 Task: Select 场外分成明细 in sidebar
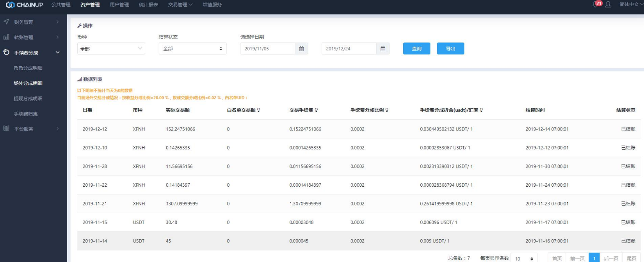click(x=28, y=83)
